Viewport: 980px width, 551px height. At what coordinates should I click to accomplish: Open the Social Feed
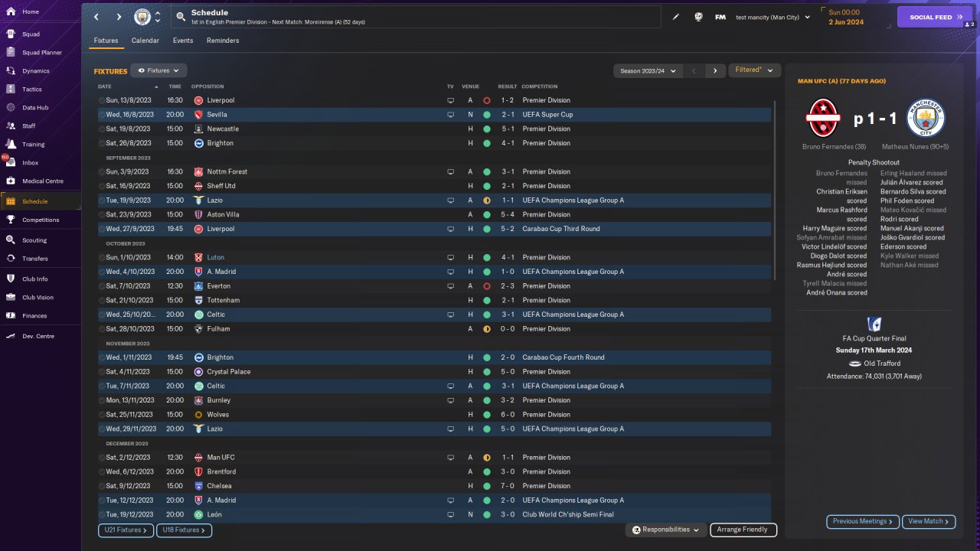click(x=935, y=17)
